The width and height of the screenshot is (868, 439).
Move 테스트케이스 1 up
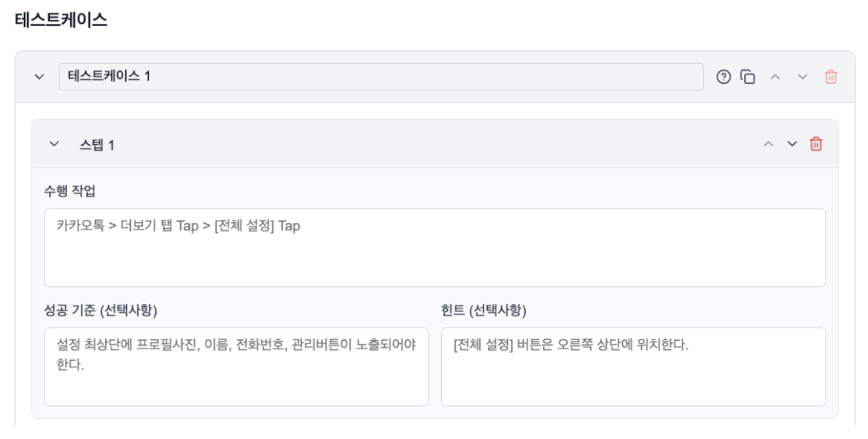(x=775, y=77)
